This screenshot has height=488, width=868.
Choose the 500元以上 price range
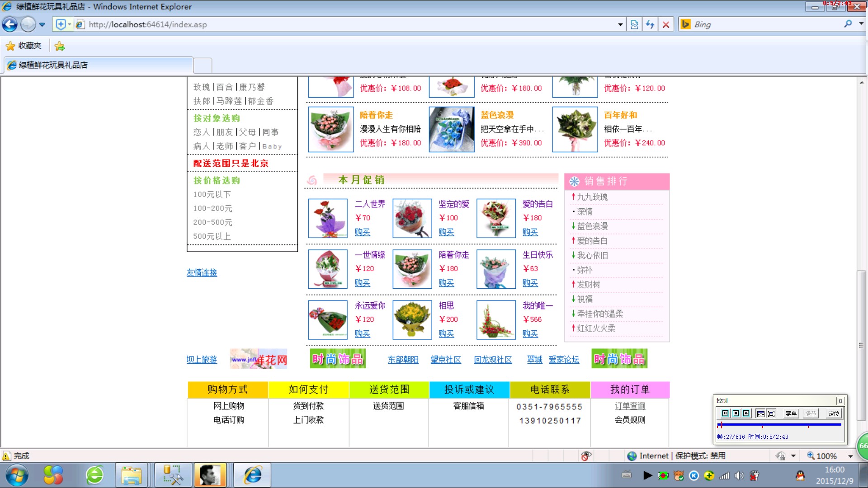tap(212, 236)
